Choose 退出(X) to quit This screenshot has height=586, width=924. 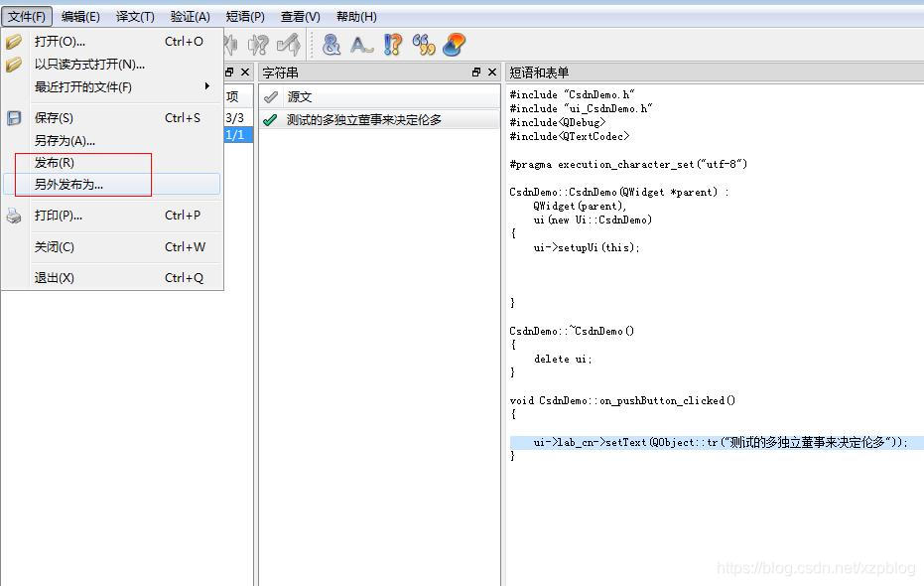click(112, 277)
